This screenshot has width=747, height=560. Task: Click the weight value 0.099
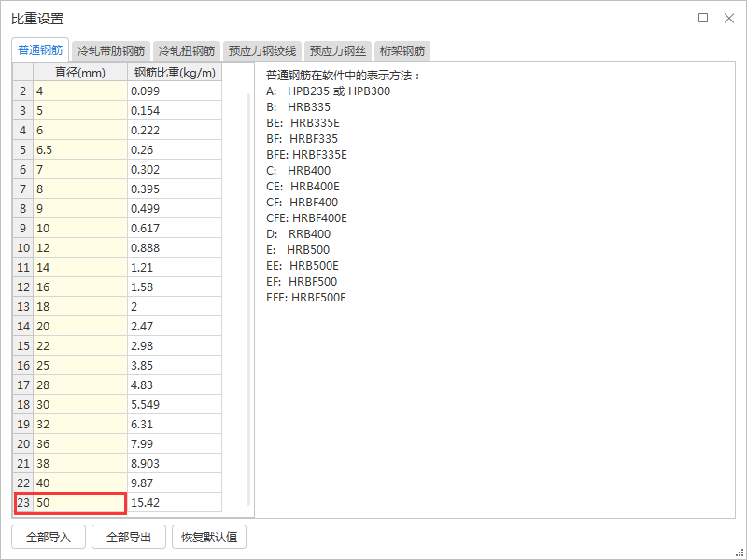click(x=175, y=91)
